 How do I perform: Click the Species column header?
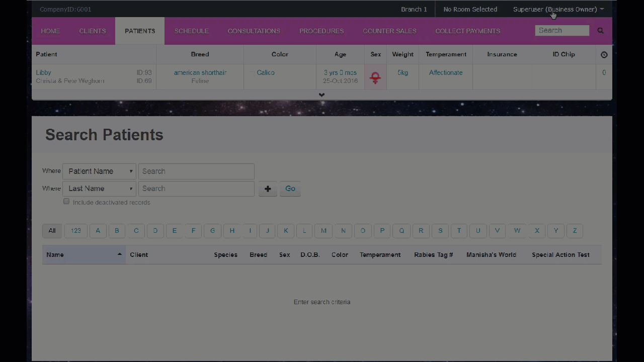[225, 255]
